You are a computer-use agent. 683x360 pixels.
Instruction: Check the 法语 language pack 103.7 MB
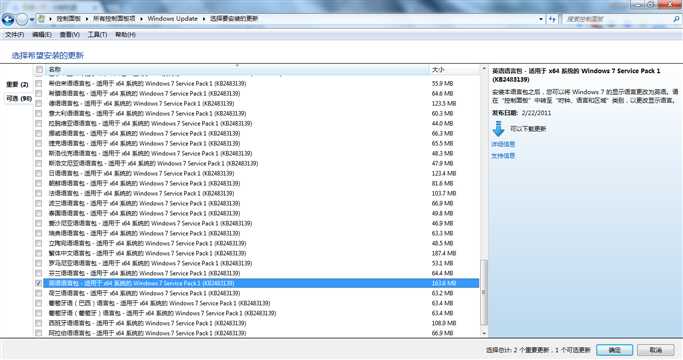click(x=39, y=194)
